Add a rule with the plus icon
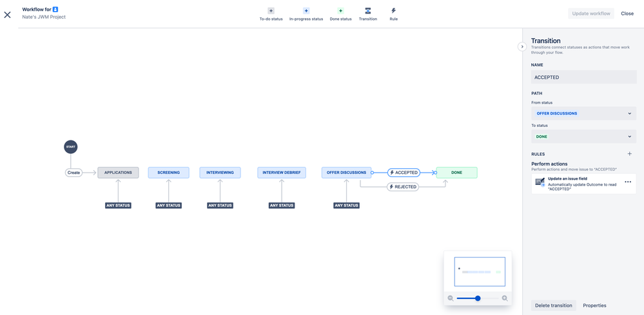The image size is (644, 315). point(630,154)
